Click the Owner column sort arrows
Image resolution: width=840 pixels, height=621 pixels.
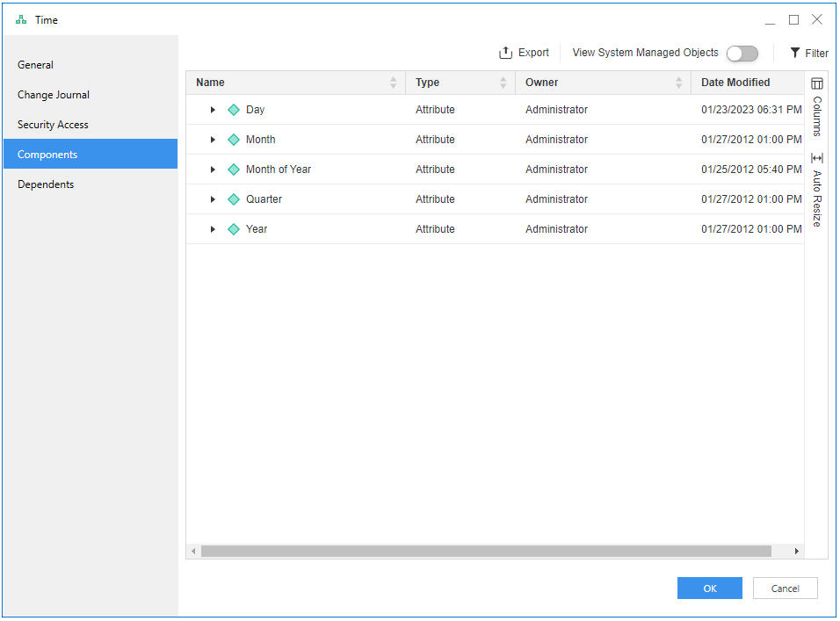(678, 83)
